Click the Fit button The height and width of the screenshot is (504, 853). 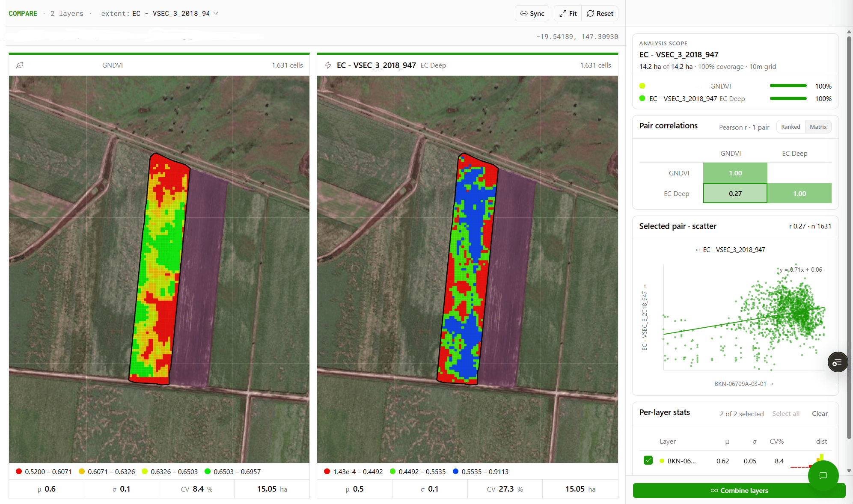568,13
